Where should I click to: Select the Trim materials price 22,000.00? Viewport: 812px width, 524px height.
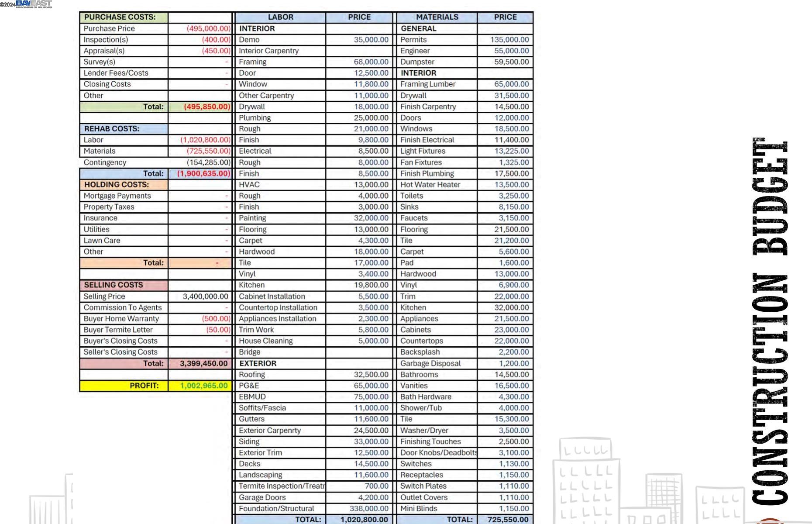[511, 296]
